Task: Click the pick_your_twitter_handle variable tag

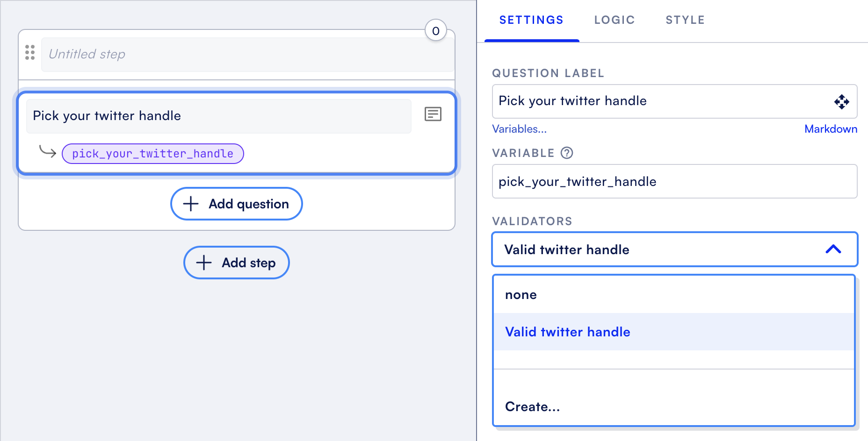Action: pyautogui.click(x=153, y=154)
